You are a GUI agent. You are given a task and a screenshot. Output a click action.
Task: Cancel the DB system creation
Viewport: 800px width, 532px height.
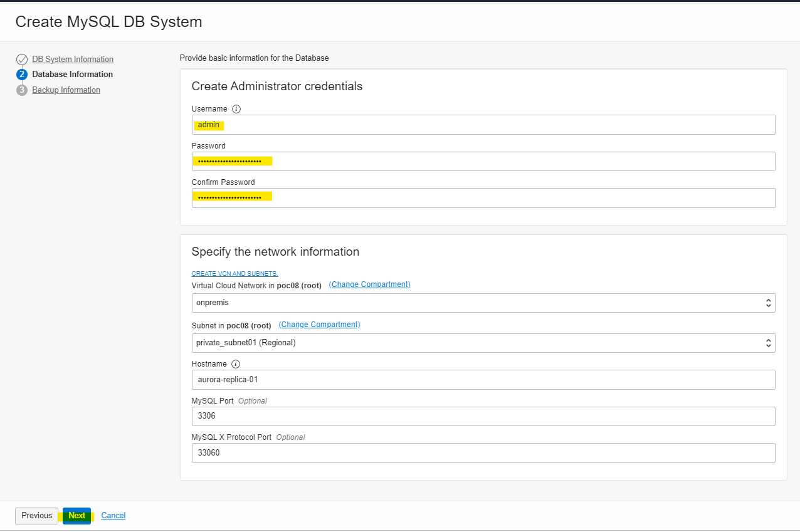click(113, 516)
